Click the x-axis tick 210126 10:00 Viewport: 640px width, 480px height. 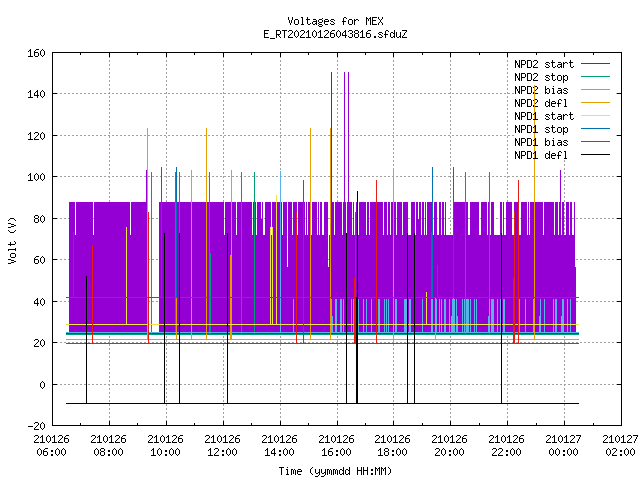(165, 446)
